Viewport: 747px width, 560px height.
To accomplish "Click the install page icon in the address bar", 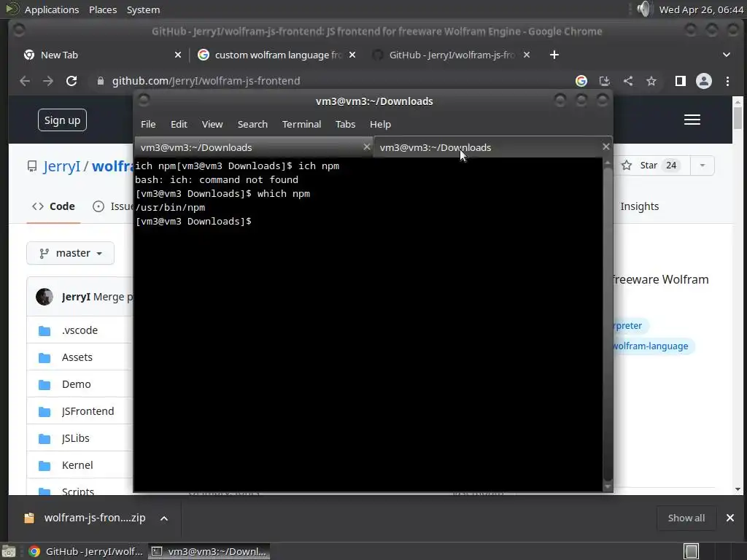I will pos(605,81).
